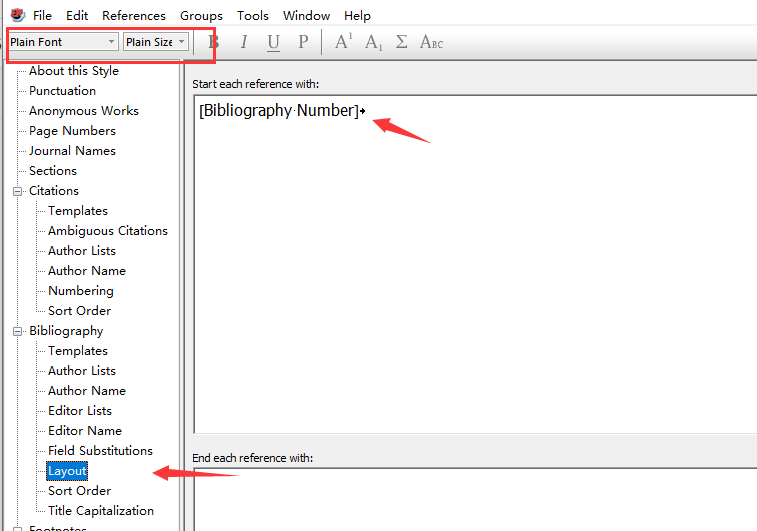
Task: Toggle Underline formatting
Action: click(273, 42)
